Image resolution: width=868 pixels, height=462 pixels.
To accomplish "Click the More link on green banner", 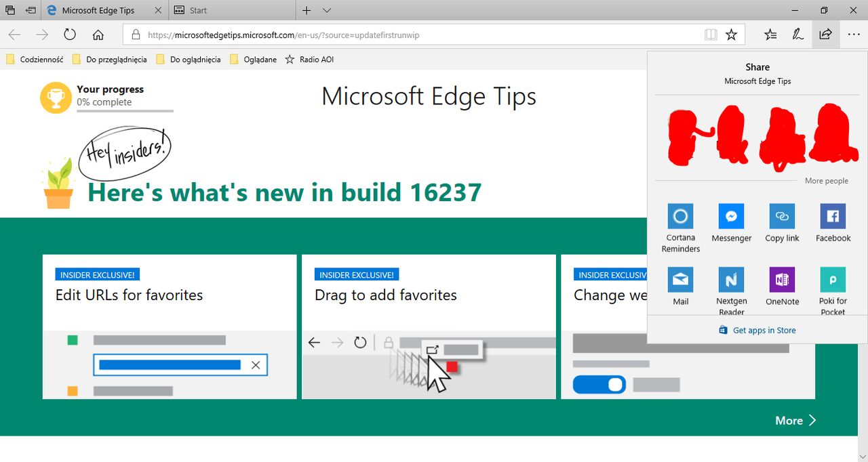I will [x=796, y=421].
